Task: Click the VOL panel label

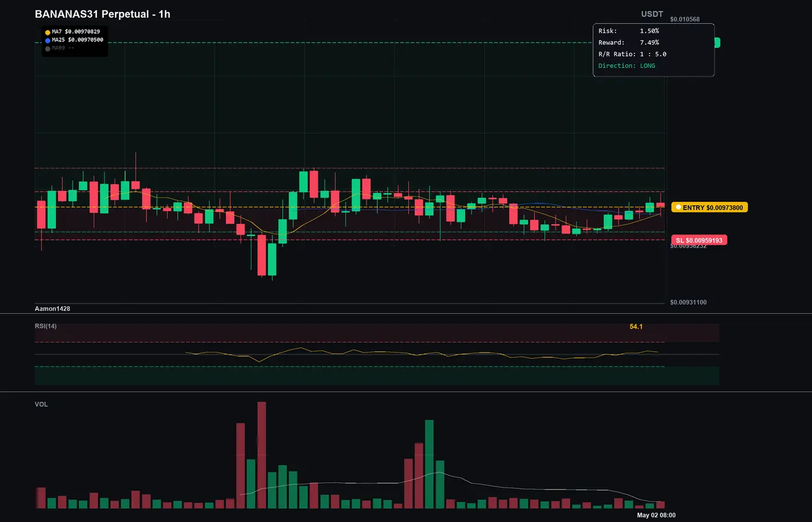Action: (x=41, y=404)
